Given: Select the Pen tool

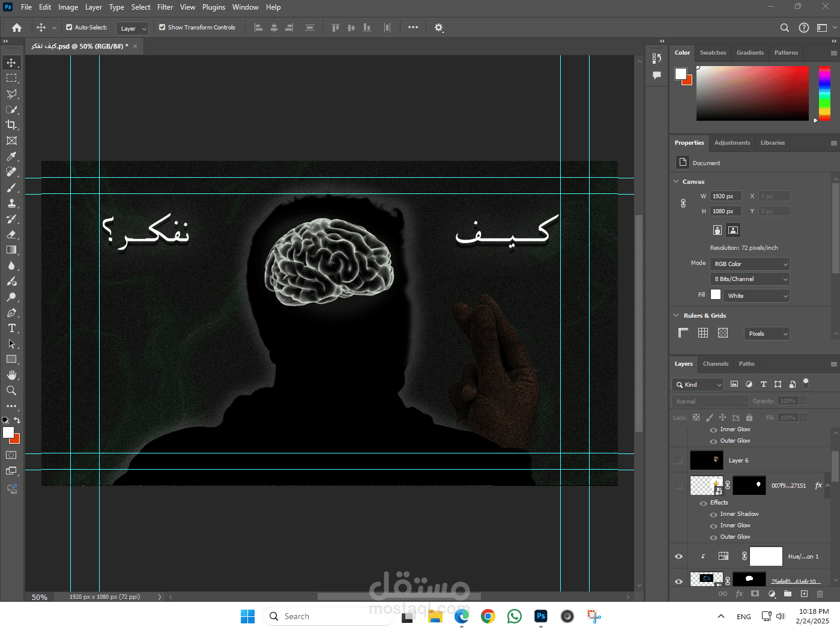Looking at the screenshot, I should pyautogui.click(x=11, y=312).
